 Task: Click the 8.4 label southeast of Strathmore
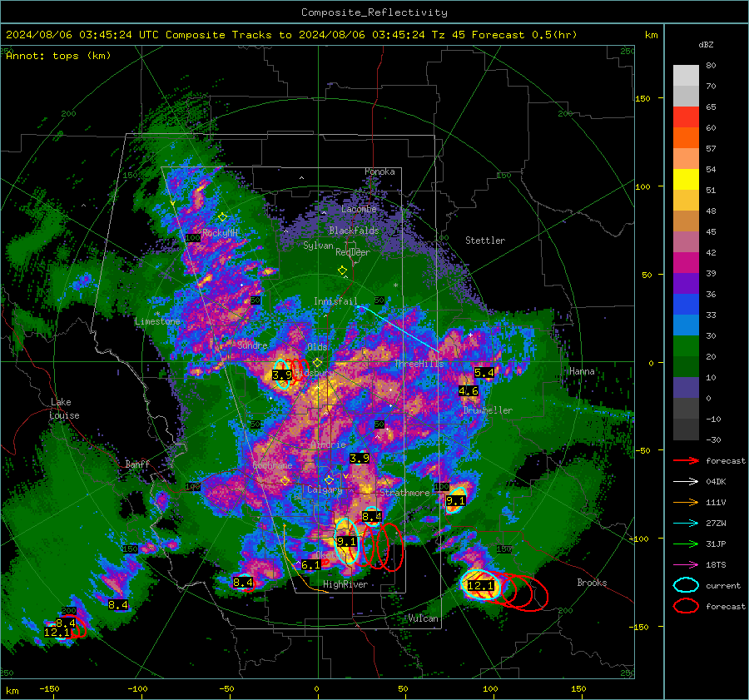pos(372,516)
